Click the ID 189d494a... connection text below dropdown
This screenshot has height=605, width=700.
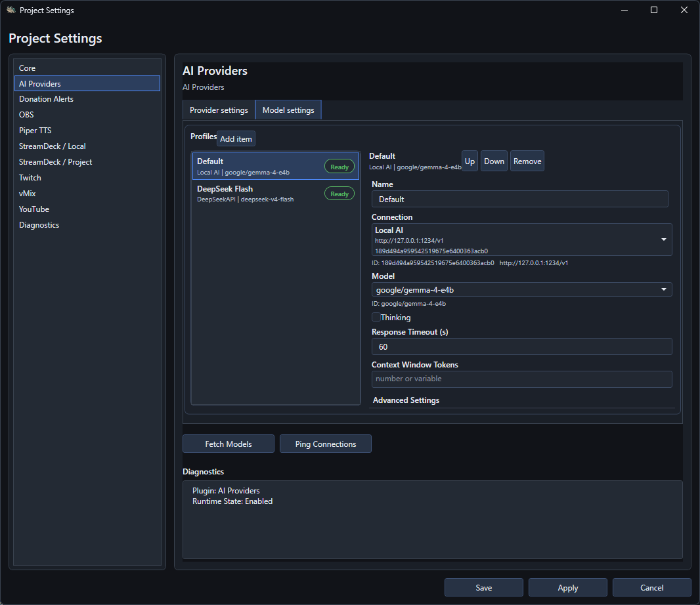433,262
